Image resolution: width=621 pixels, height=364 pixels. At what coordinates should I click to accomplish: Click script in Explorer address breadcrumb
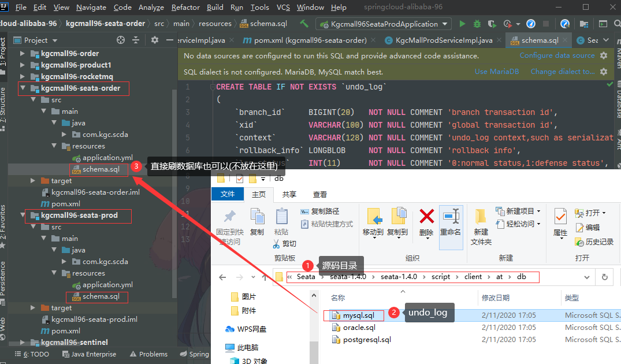point(441,277)
